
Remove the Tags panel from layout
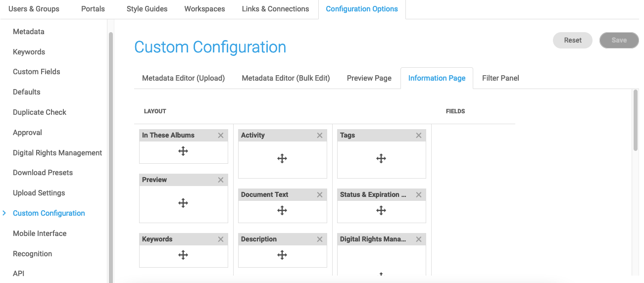pyautogui.click(x=419, y=136)
